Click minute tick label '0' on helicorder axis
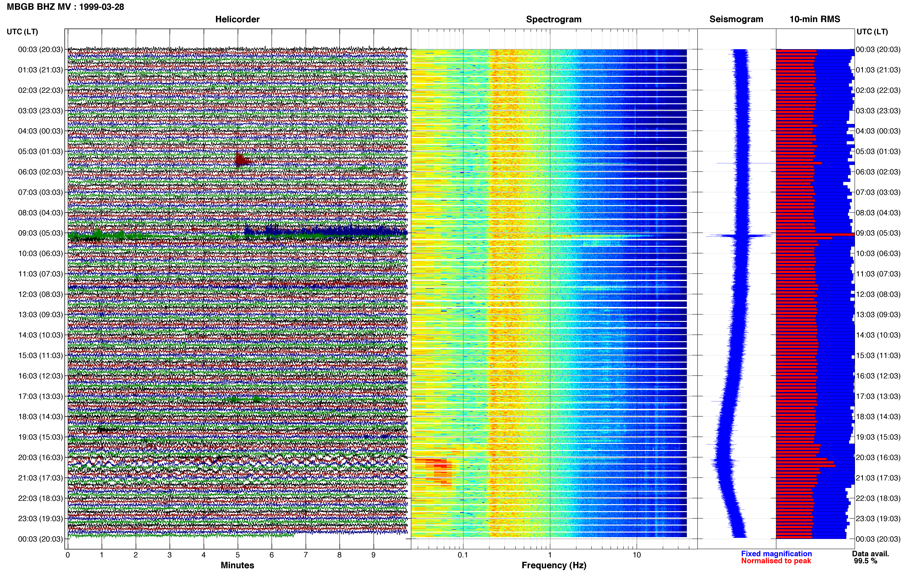The height and width of the screenshot is (578, 924). pyautogui.click(x=68, y=555)
